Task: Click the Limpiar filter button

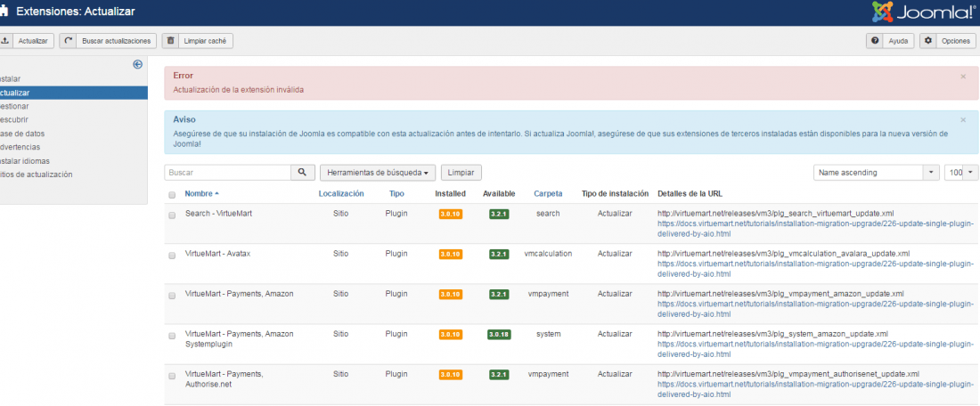Action: pyautogui.click(x=461, y=173)
